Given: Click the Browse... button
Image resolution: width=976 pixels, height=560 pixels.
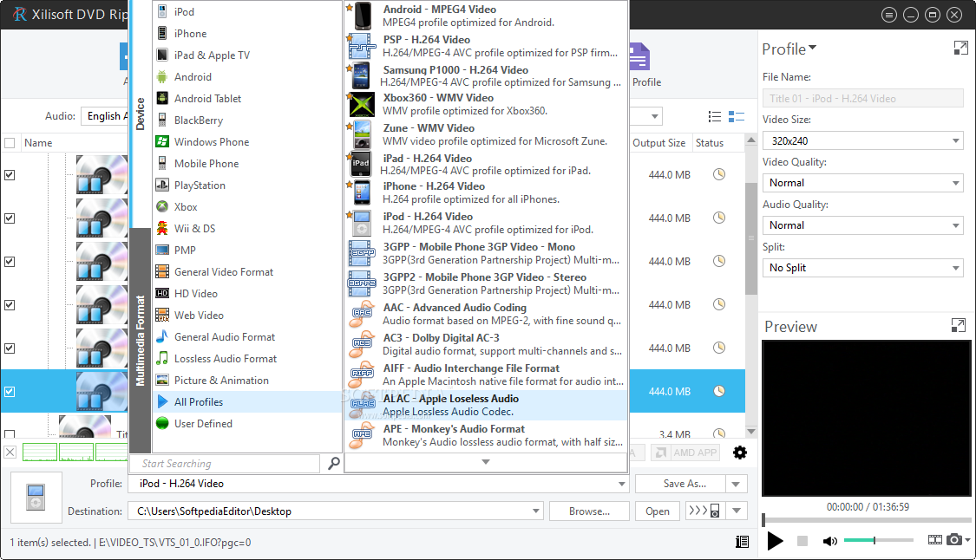Looking at the screenshot, I should click(589, 511).
